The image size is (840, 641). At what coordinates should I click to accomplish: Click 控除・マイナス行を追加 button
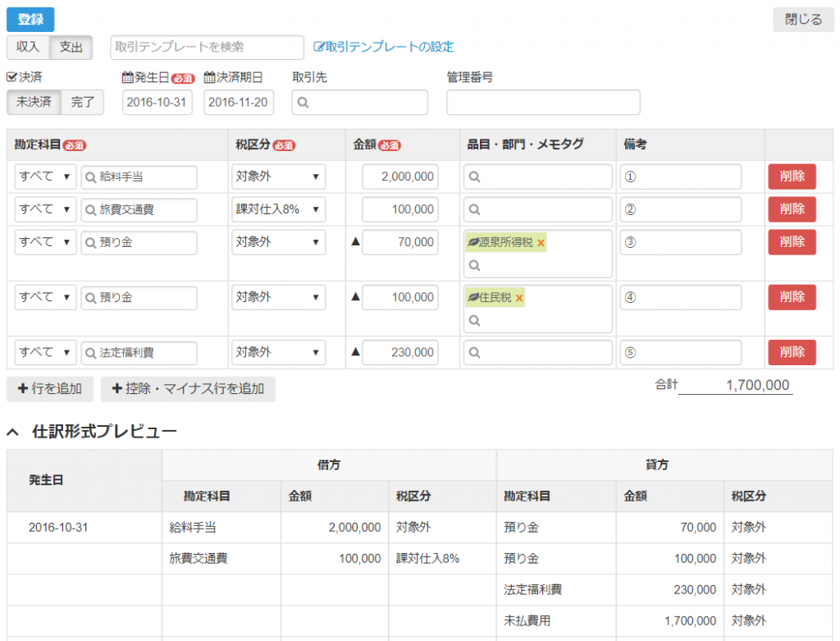point(188,389)
